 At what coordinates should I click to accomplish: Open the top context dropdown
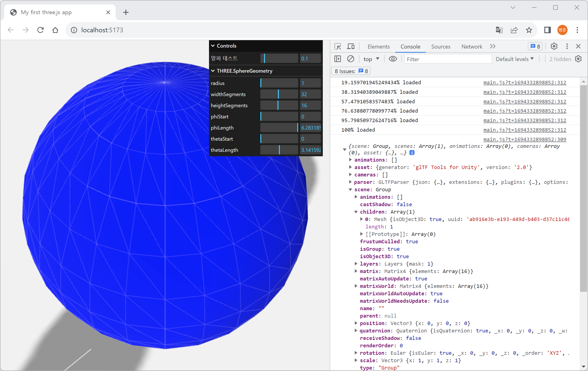pos(371,59)
